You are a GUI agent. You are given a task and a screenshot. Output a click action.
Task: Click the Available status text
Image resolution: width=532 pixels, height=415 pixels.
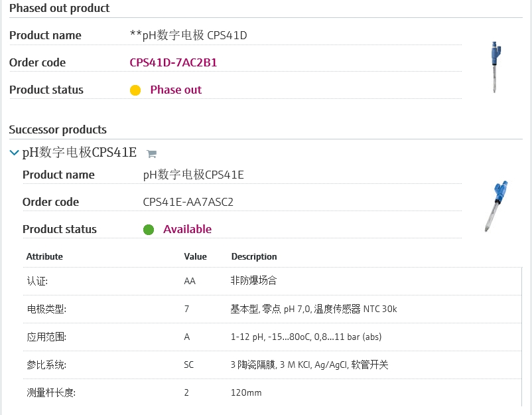tap(187, 229)
